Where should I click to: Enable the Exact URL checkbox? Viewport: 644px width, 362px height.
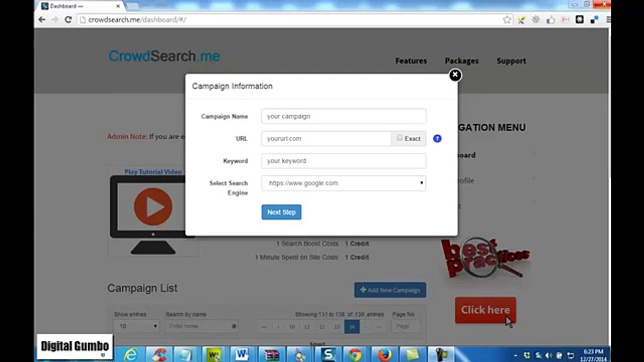399,138
